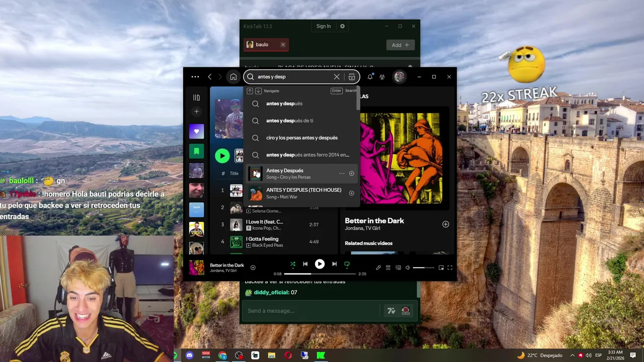Toggle shuffle in player bar
The height and width of the screenshot is (362, 644).
(292, 264)
